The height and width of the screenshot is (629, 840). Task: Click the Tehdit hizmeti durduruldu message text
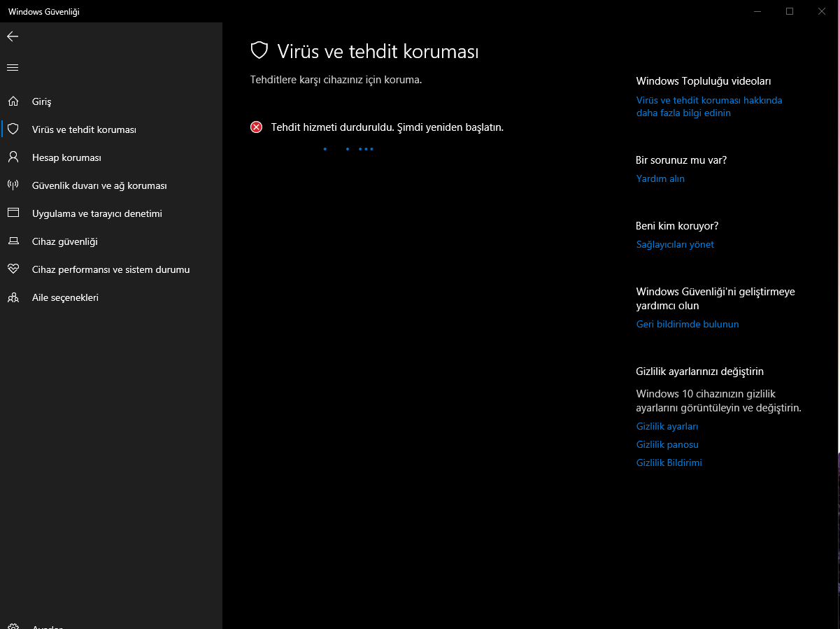387,127
